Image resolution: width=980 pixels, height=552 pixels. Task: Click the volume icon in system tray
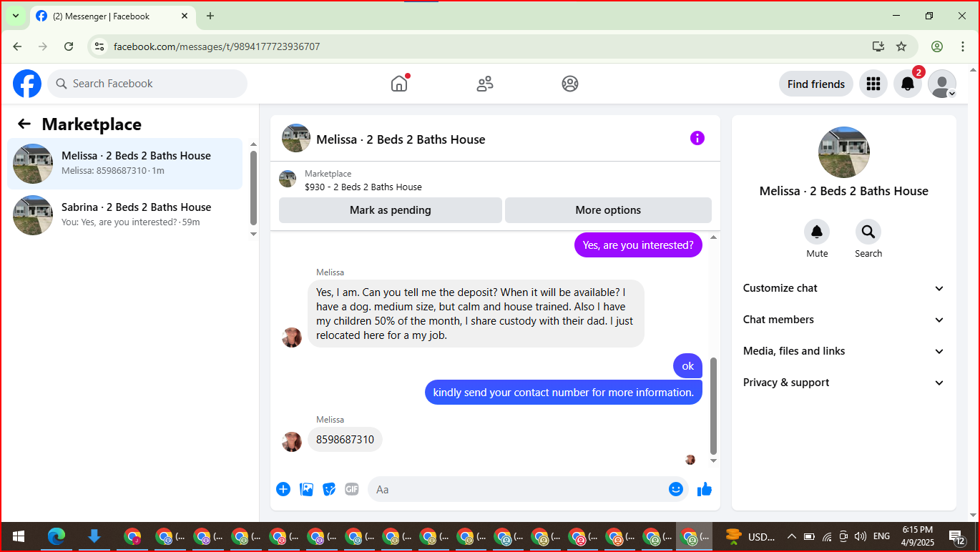(861, 536)
